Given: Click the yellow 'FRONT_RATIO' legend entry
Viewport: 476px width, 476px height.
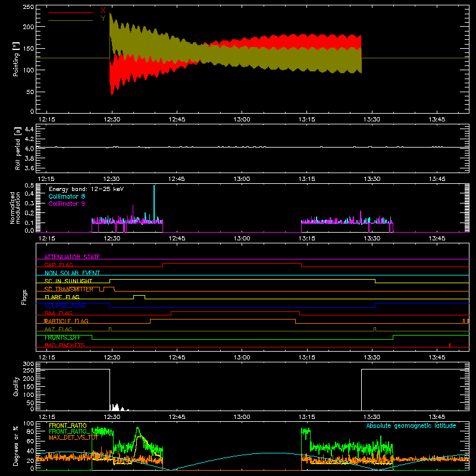Looking at the screenshot, I should click(68, 425).
